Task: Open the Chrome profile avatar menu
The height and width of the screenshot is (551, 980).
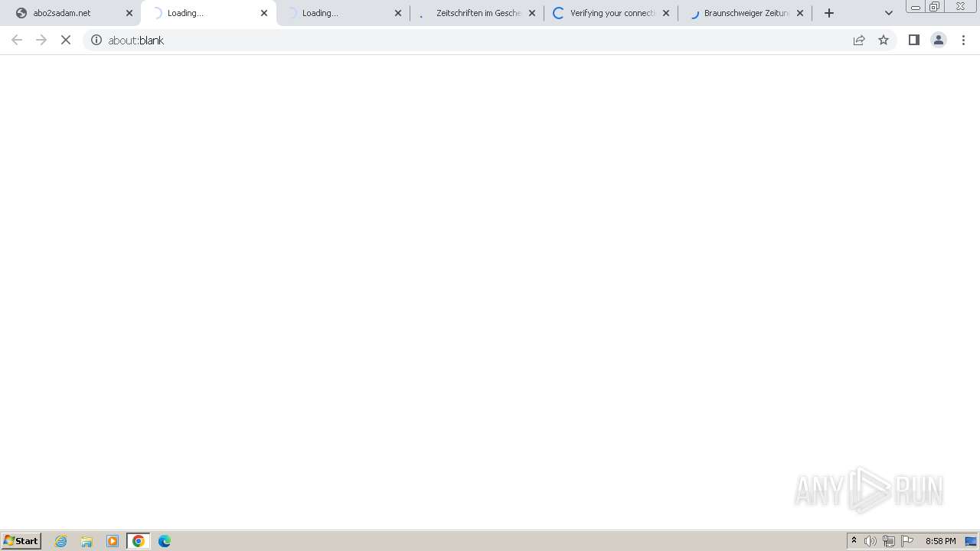Action: pos(939,40)
